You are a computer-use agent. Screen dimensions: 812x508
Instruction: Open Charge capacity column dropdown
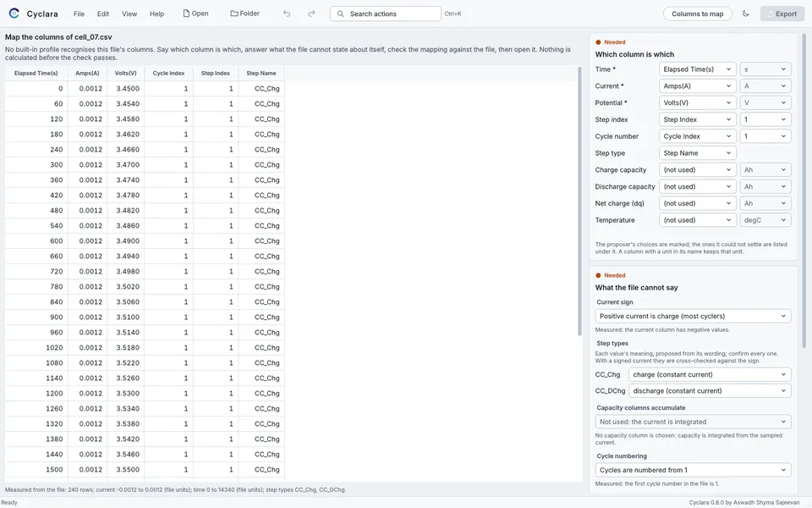(697, 169)
